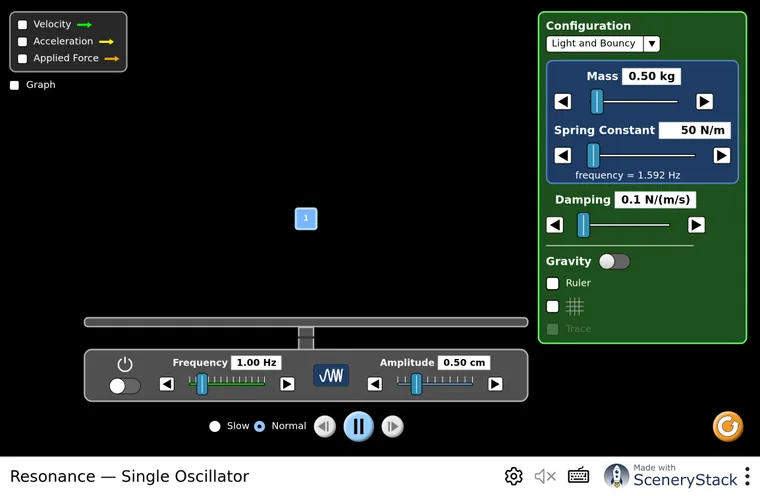Pause the simulation
Image resolution: width=760 pixels, height=496 pixels.
tap(359, 427)
